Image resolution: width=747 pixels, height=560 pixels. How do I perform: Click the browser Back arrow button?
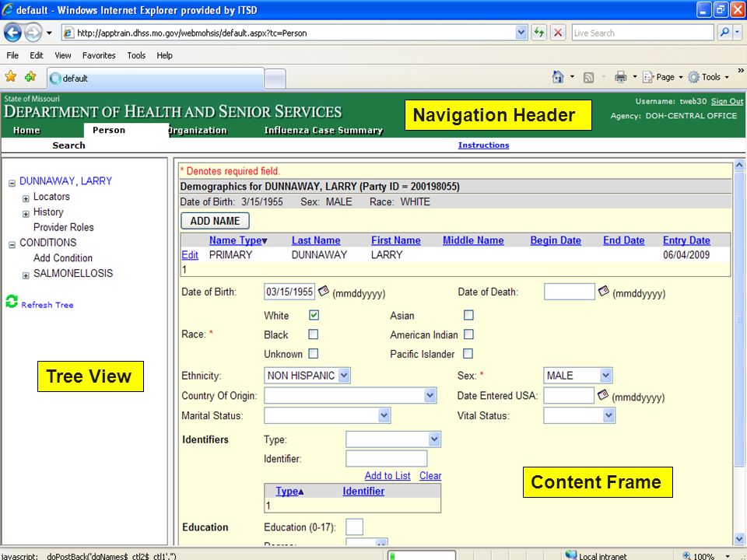(x=13, y=33)
